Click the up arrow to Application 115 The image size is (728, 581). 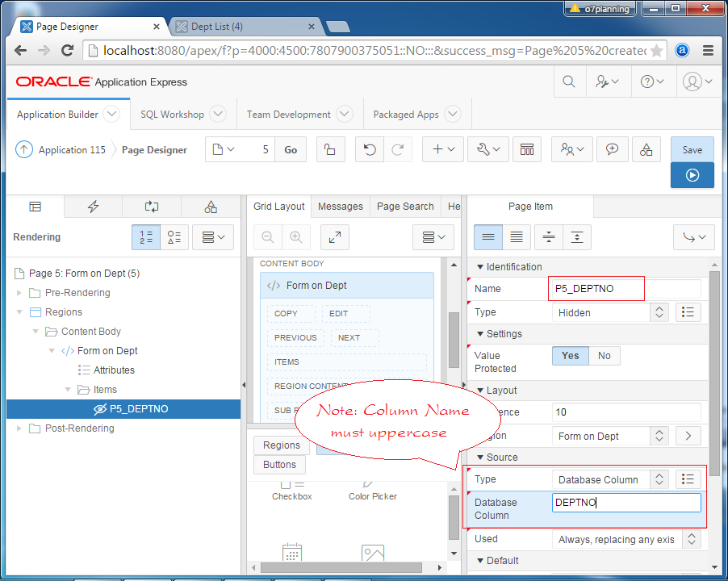[24, 149]
